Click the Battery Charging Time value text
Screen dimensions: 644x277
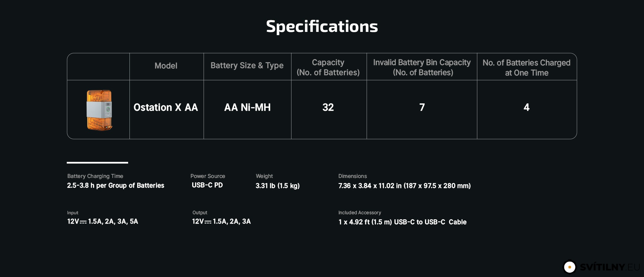116,186
